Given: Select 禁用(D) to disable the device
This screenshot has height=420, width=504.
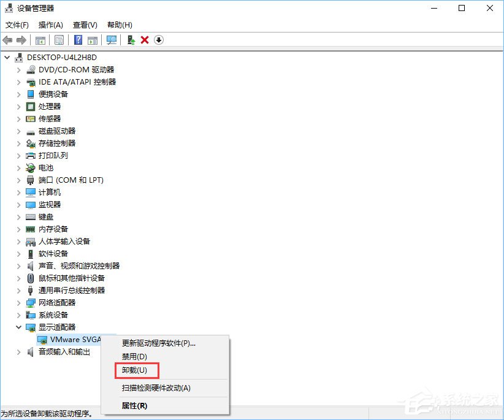Looking at the screenshot, I should 135,356.
